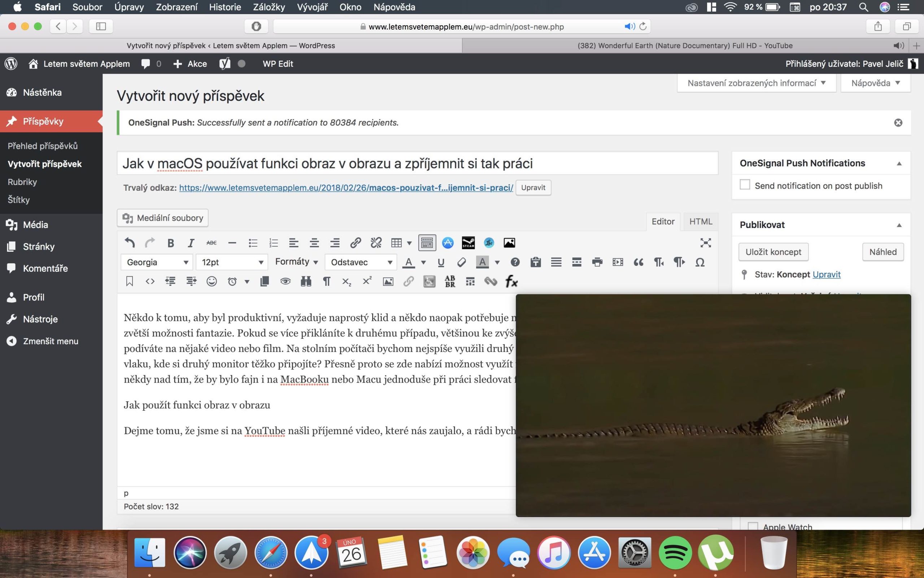Open Média in the WordPress sidebar
The image size is (924, 578).
coord(35,225)
